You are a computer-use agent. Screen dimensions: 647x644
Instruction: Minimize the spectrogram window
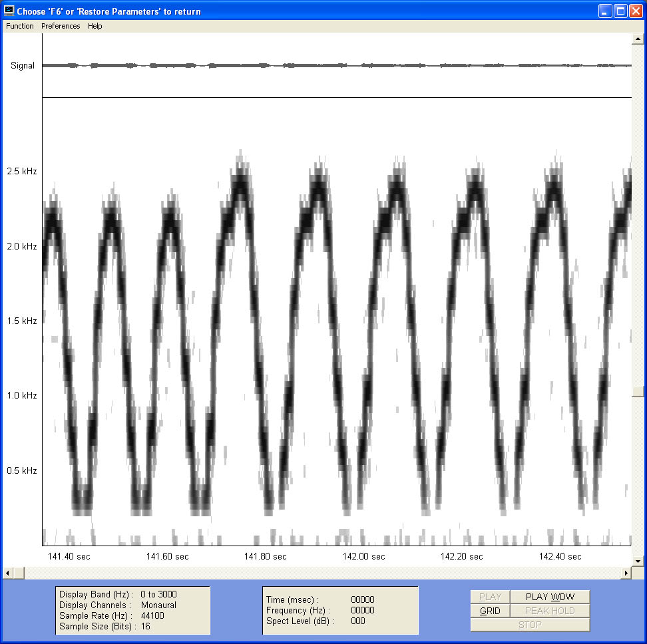coord(605,11)
